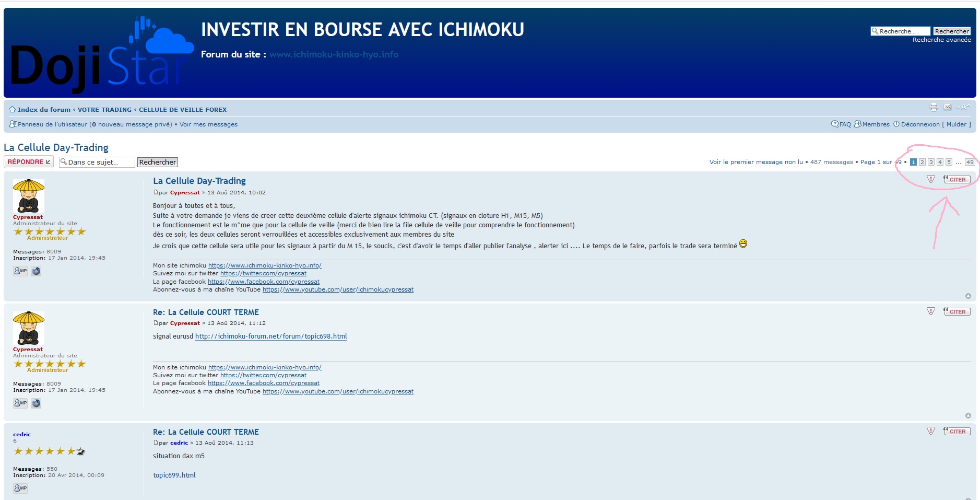
Task: Open permalink icon of the 11:12 post
Action: coord(156,323)
